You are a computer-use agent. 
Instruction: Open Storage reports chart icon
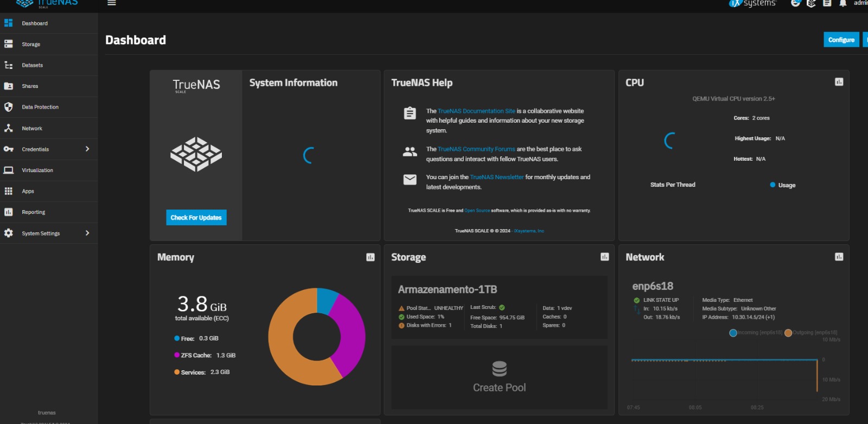coord(605,257)
